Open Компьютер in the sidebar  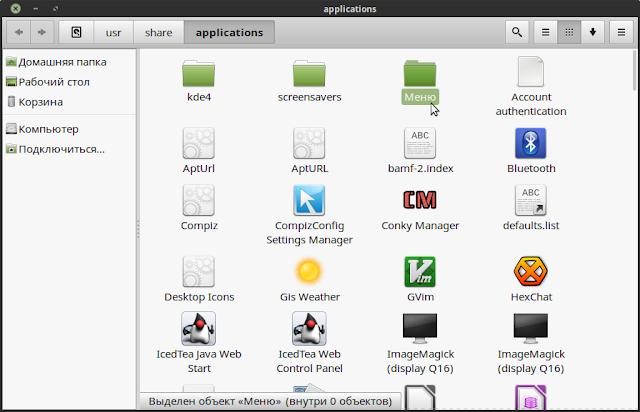point(42,129)
